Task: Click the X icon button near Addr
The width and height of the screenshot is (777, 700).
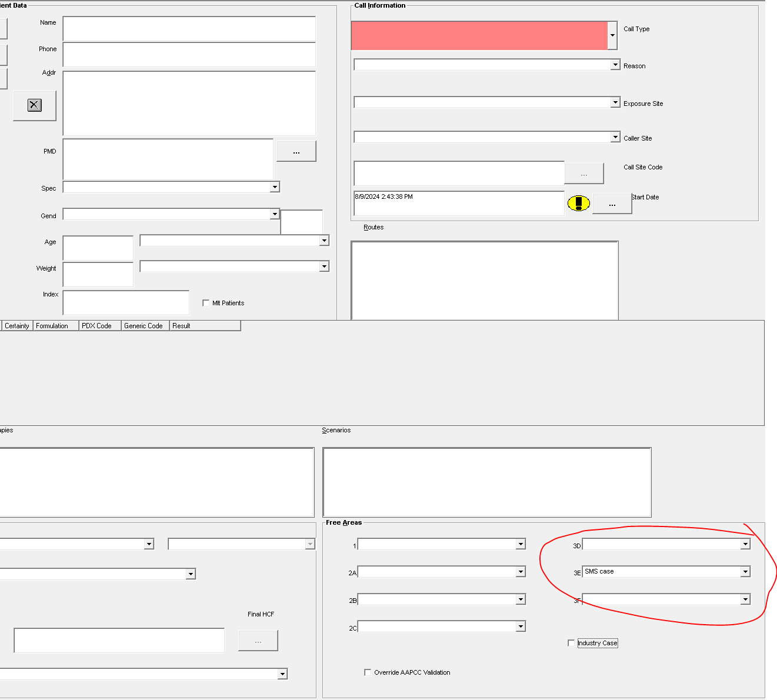Action: pos(35,105)
